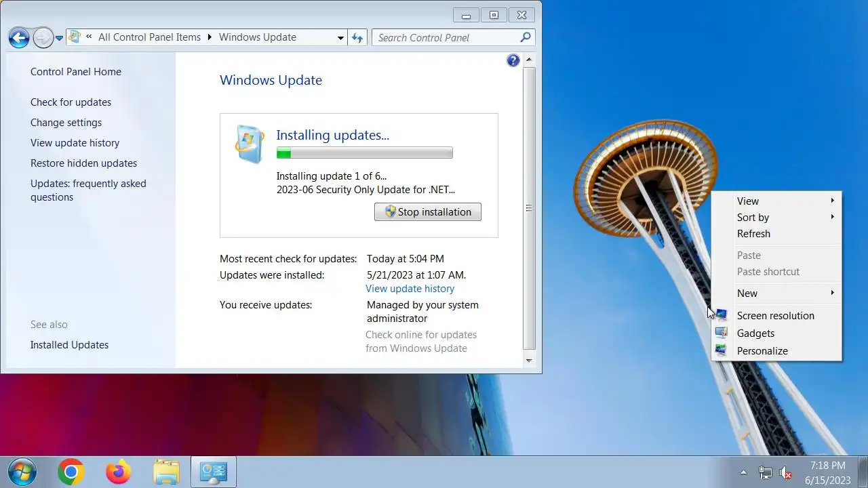Screen dimensions: 868x488
Task: Open Restore hidden updates link
Action: pos(83,163)
